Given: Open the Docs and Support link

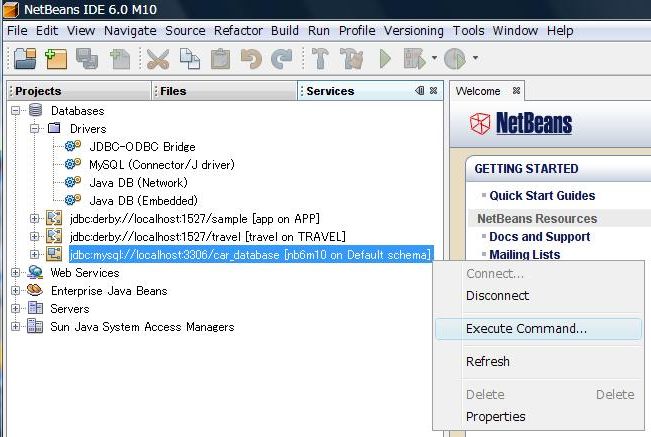Looking at the screenshot, I should [539, 237].
